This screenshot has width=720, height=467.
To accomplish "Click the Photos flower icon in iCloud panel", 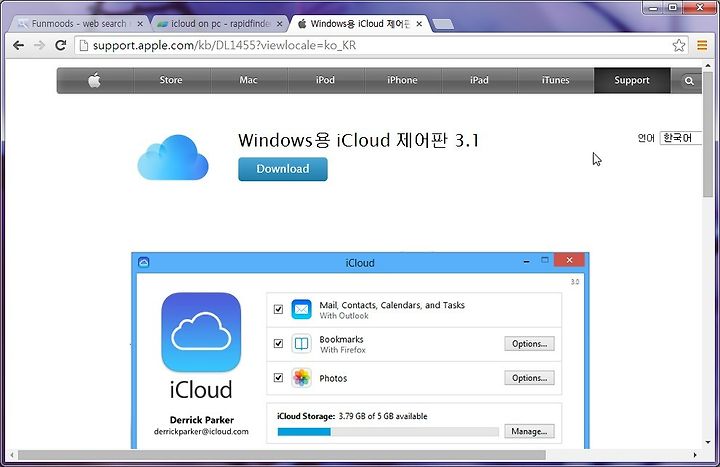I will coord(301,377).
